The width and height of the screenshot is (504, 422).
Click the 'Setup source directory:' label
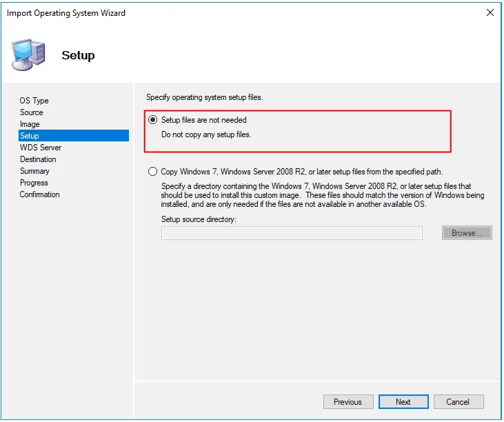[199, 219]
